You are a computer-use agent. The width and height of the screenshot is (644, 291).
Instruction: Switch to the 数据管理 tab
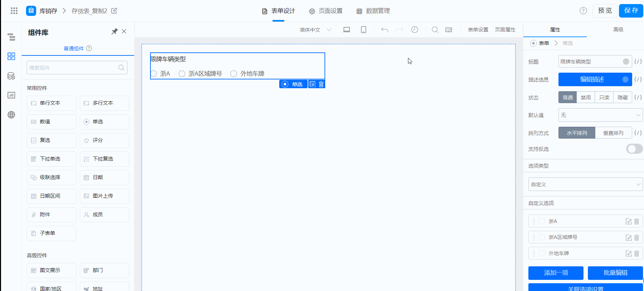[x=373, y=11]
